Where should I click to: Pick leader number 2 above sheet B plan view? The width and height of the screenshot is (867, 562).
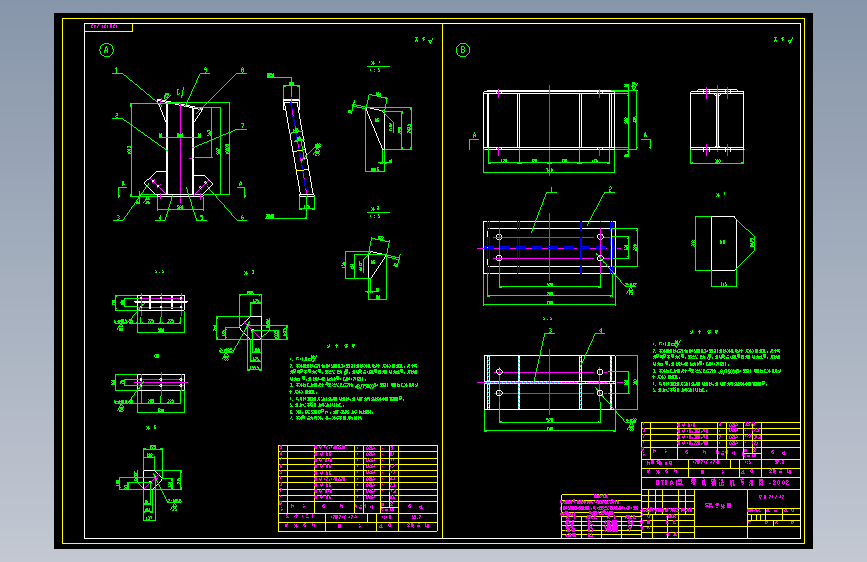coord(610,190)
